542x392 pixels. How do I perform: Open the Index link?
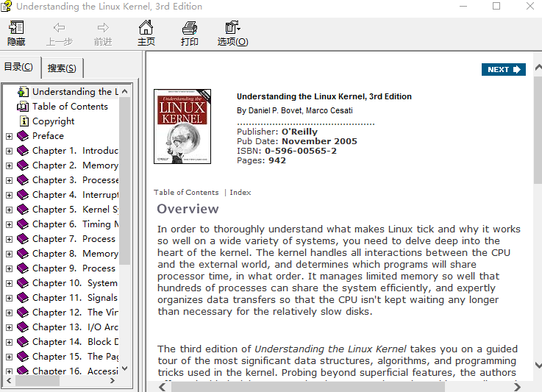(x=240, y=193)
